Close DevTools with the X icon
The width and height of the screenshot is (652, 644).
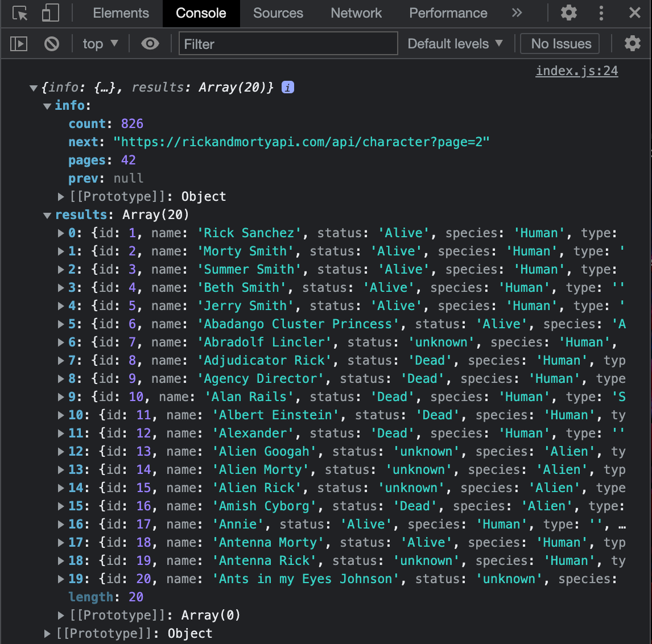pos(634,13)
